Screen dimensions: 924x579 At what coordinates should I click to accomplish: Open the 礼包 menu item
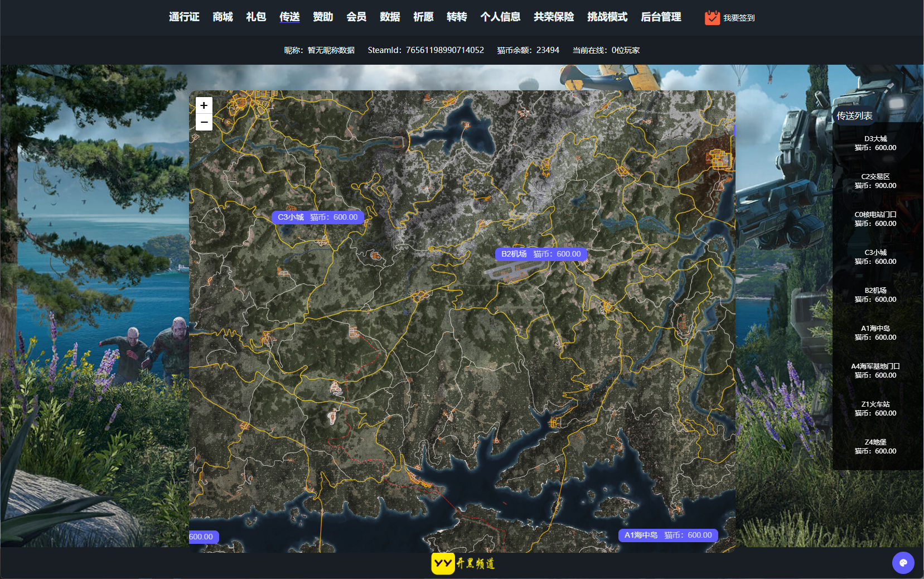(256, 17)
